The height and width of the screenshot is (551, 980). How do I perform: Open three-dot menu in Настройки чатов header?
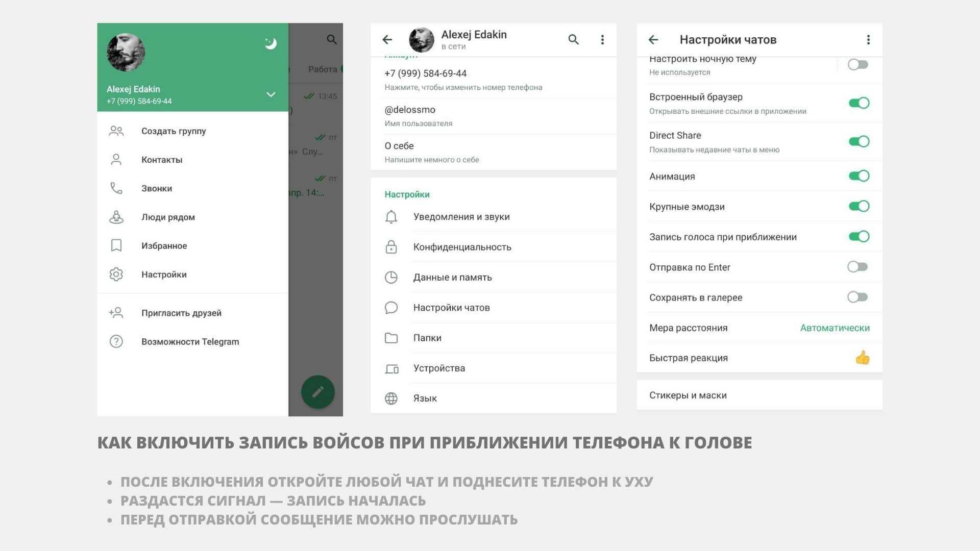(868, 39)
